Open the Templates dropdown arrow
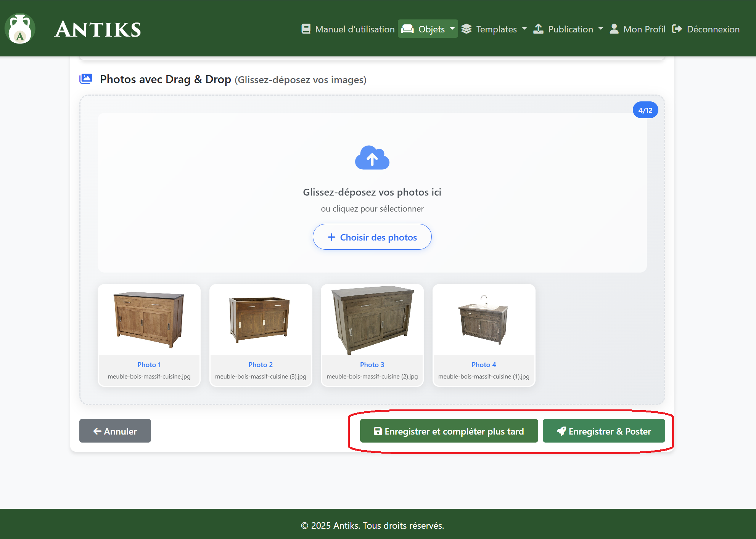 pos(524,29)
